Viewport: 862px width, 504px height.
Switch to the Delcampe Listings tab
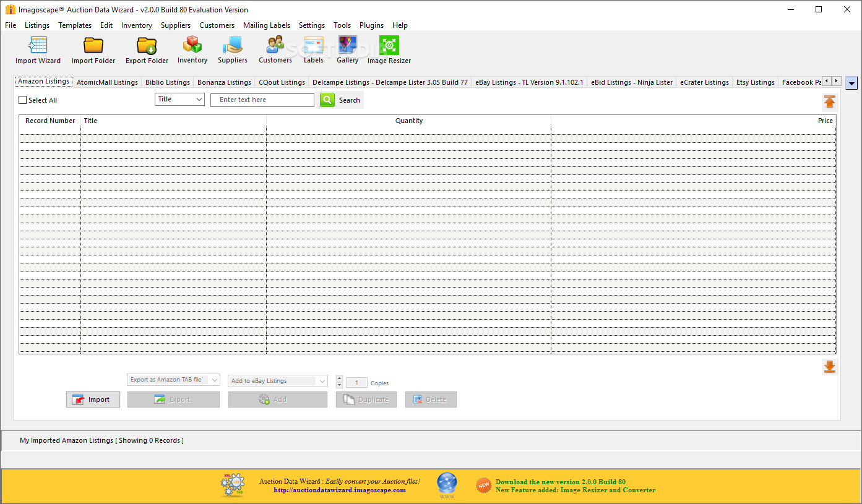(x=390, y=82)
